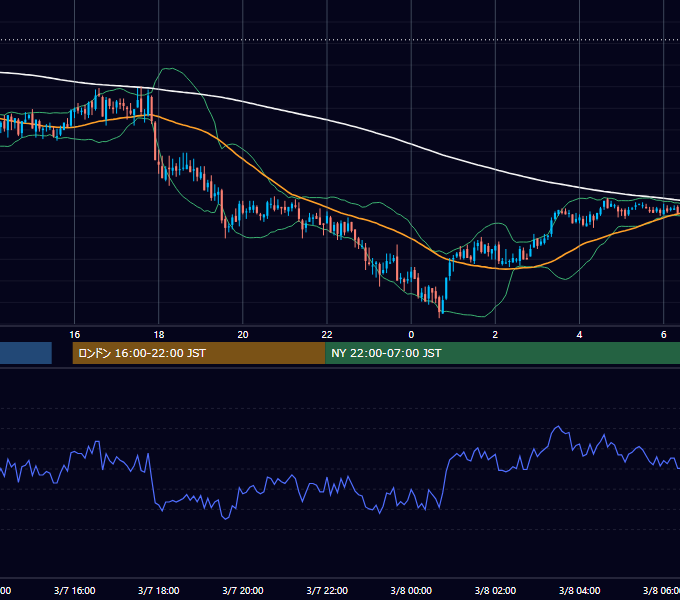Click the '0' hour label on price chart axis
This screenshot has width=680, height=600.
(x=411, y=334)
